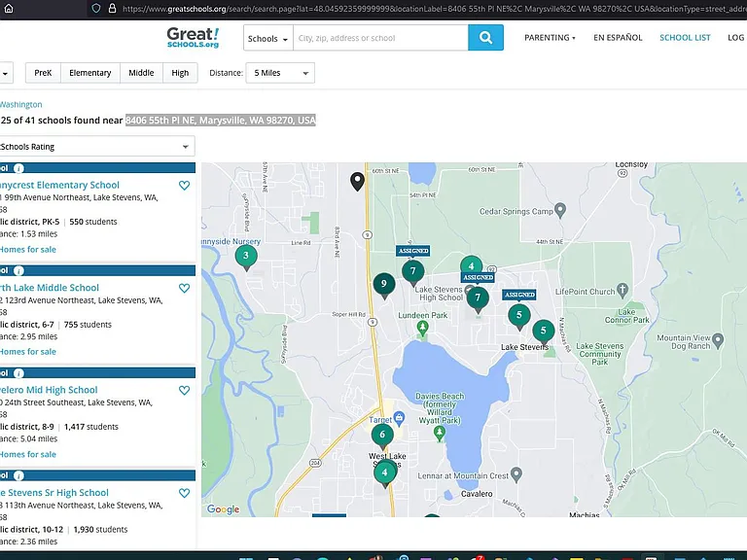The image size is (747, 560).
Task: Click the Lake Stevens Community Park label
Action: [x=600, y=354]
